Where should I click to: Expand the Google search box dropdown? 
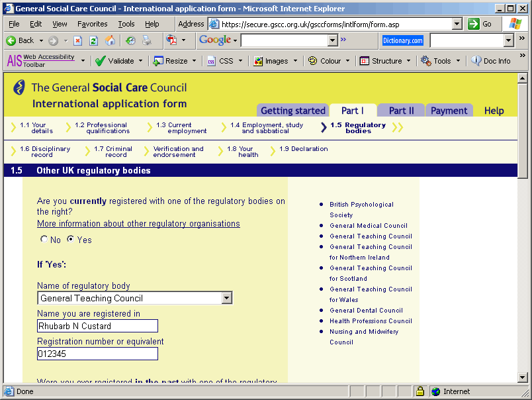coord(332,40)
